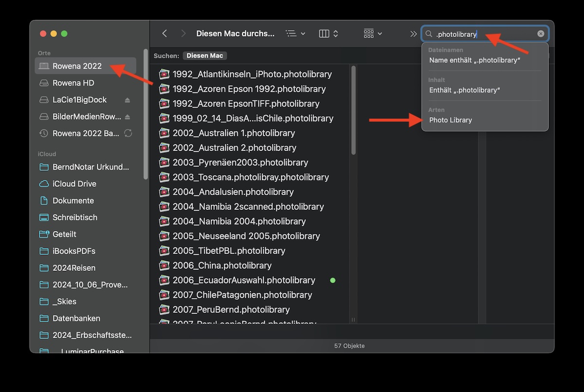
Task: Click the sync icon beside Rowena 2022 Ba...
Action: [x=128, y=133]
